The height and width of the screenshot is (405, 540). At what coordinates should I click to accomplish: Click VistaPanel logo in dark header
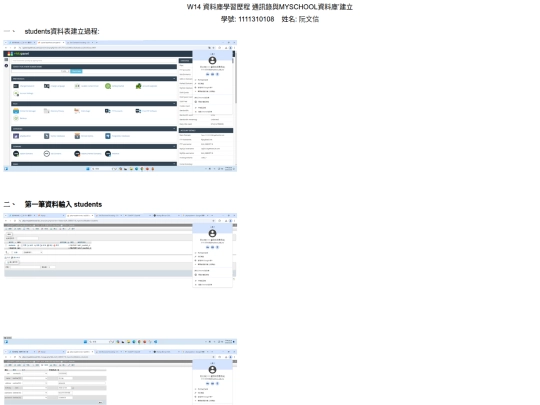coord(18,54)
